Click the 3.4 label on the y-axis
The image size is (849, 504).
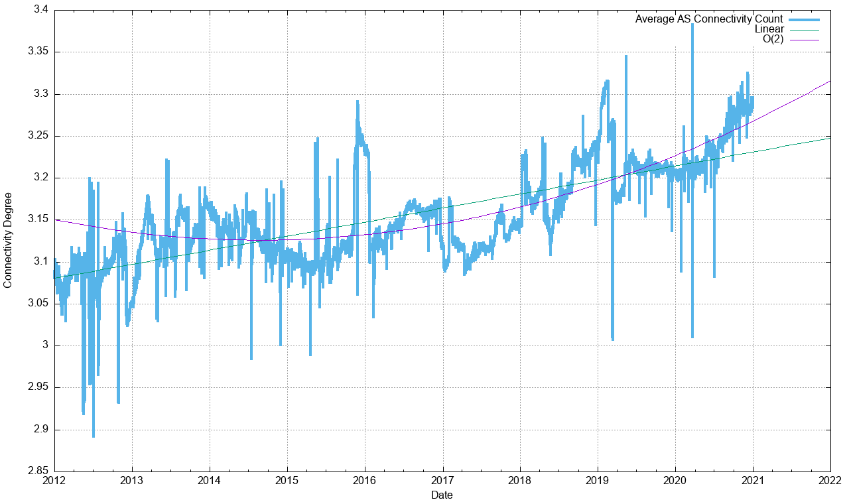tap(39, 10)
